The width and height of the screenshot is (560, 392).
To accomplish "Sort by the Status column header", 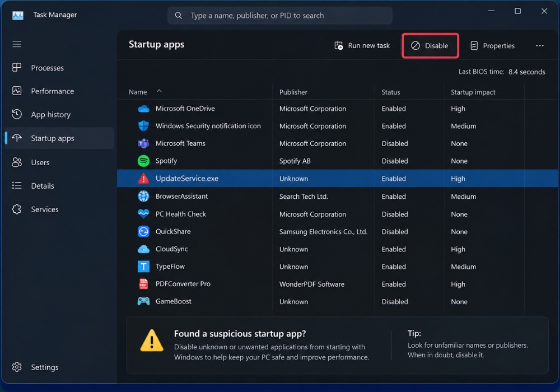I will tap(391, 92).
